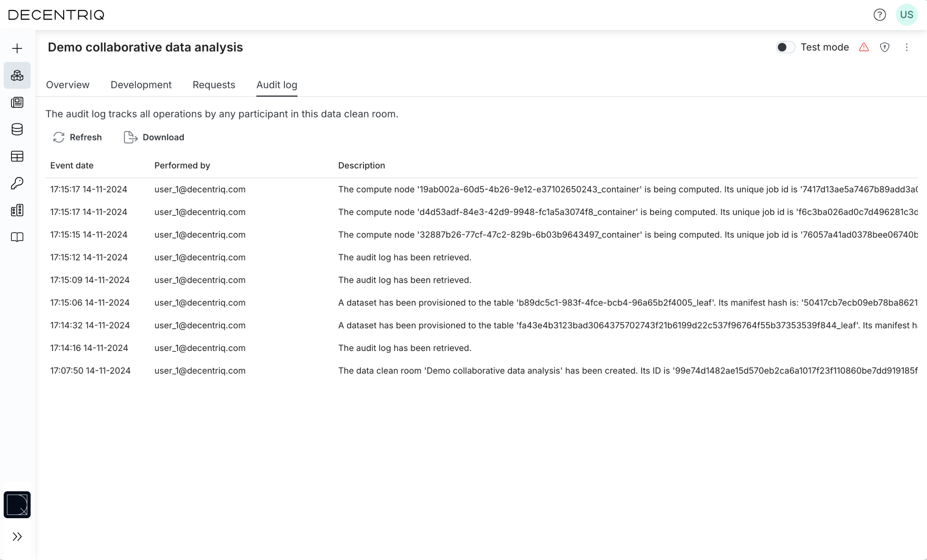Click the Decentriq logo at sidebar bottom
This screenshot has width=927, height=560.
17,505
